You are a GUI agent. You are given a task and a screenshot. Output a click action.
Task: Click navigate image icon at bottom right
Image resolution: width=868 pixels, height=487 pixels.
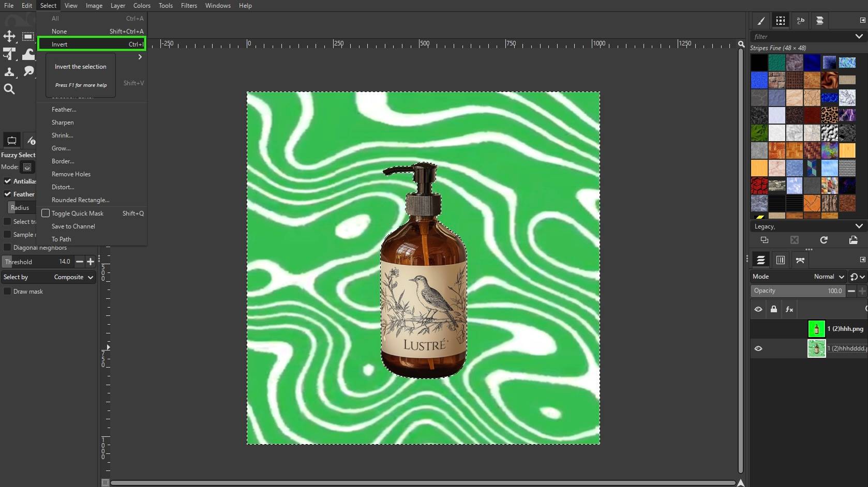741,483
